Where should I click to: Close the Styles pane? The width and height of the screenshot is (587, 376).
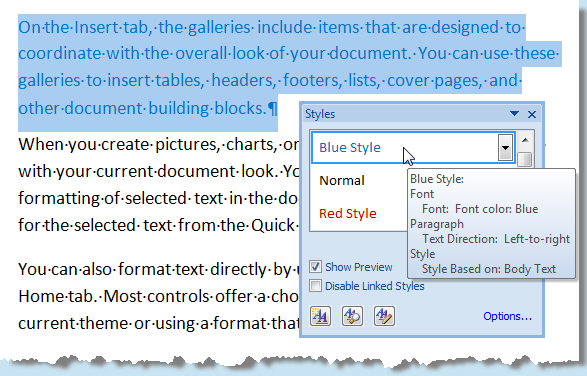tap(532, 114)
